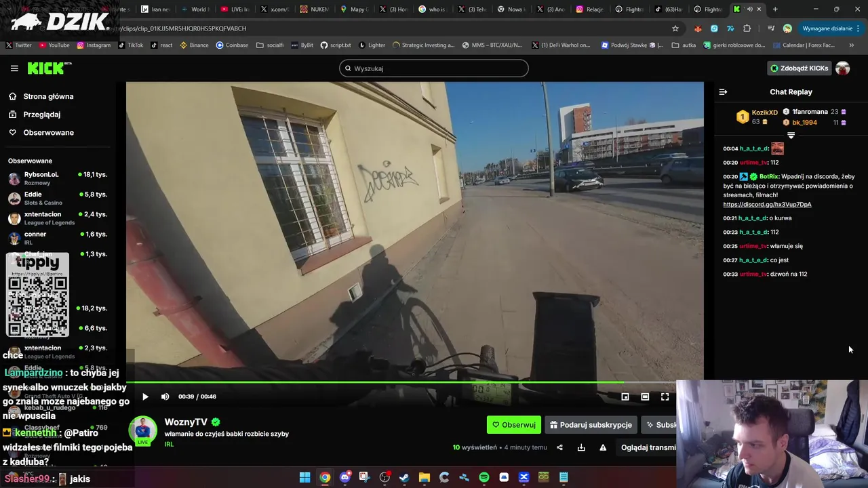The width and height of the screenshot is (868, 488).
Task: Open Binance bookmark
Action: click(194, 45)
